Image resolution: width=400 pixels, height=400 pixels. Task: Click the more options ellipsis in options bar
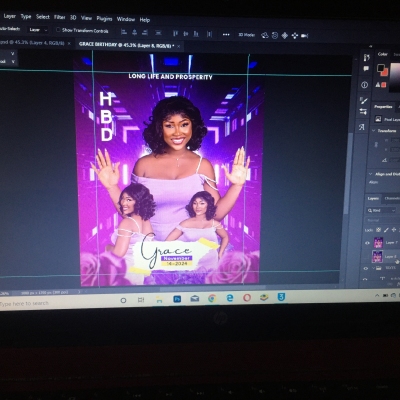pyautogui.click(x=226, y=34)
